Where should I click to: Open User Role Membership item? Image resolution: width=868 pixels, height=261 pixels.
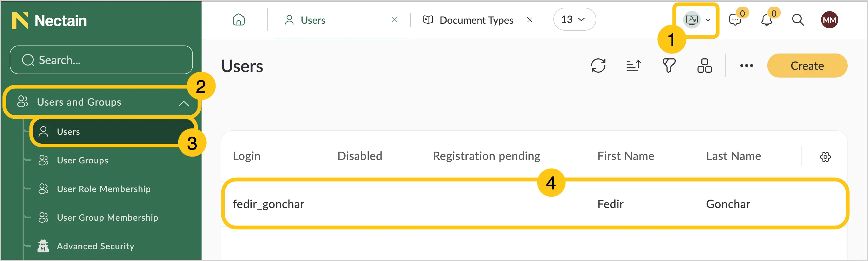[x=103, y=189]
